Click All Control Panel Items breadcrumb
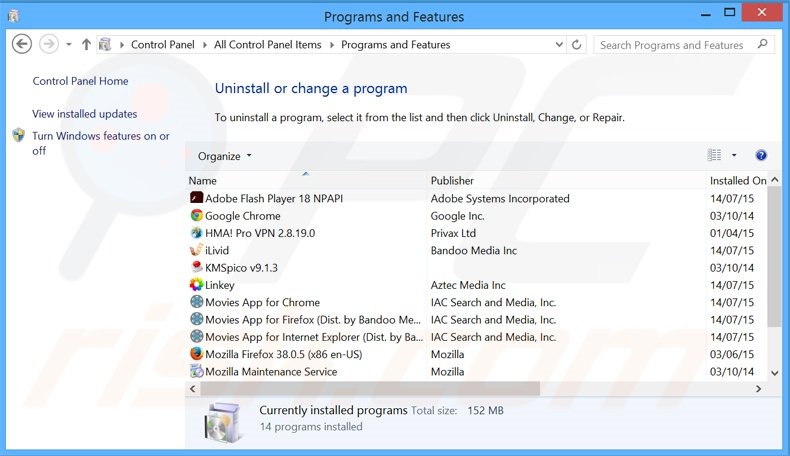Image resolution: width=790 pixels, height=456 pixels. pyautogui.click(x=268, y=45)
